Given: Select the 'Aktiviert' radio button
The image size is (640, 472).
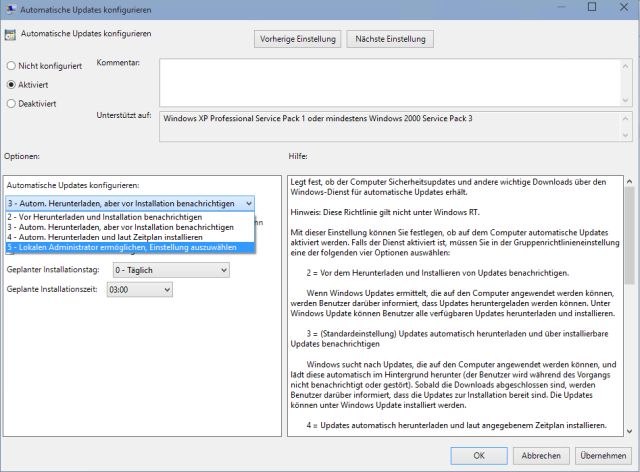Looking at the screenshot, I should (x=11, y=84).
